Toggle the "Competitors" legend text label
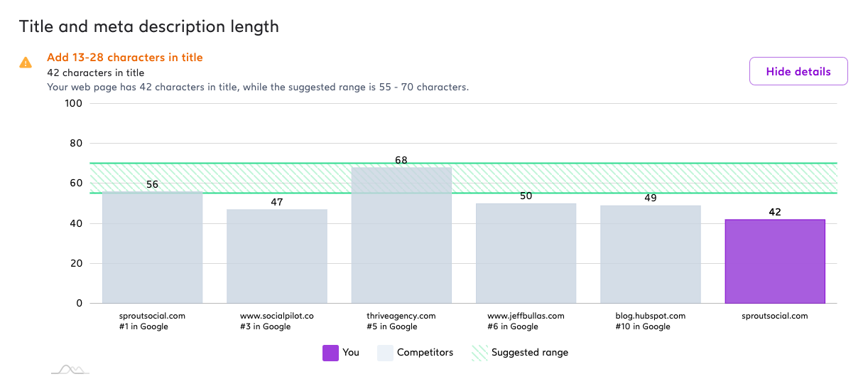 (425, 353)
